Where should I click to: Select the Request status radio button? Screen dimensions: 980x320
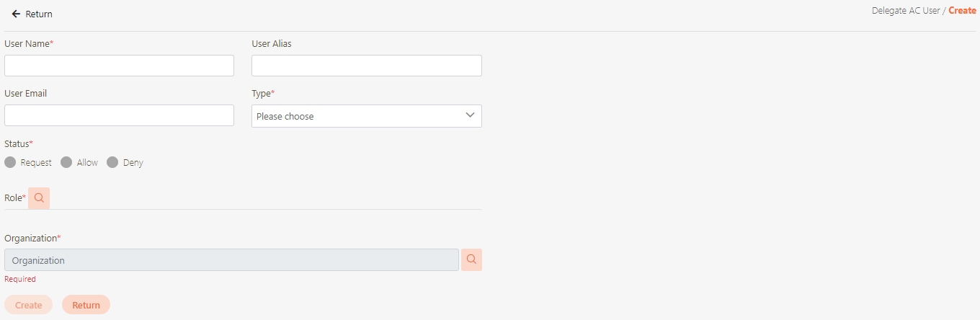click(10, 162)
